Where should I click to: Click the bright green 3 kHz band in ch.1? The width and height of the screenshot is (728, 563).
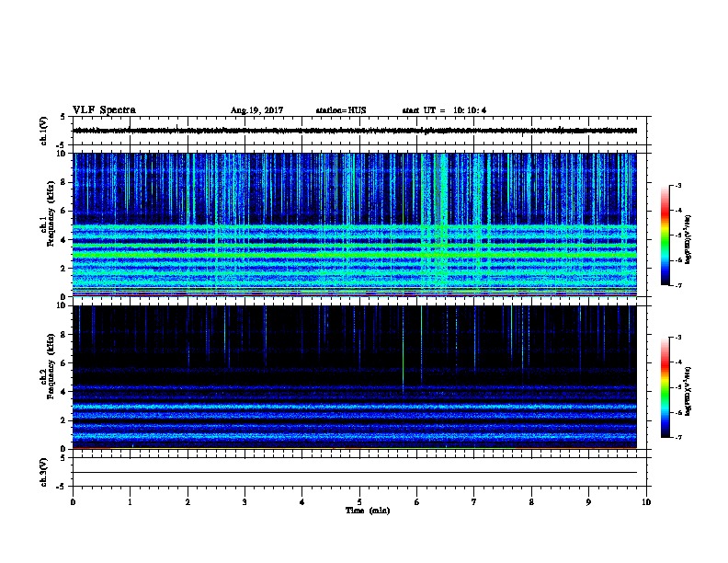(355, 255)
